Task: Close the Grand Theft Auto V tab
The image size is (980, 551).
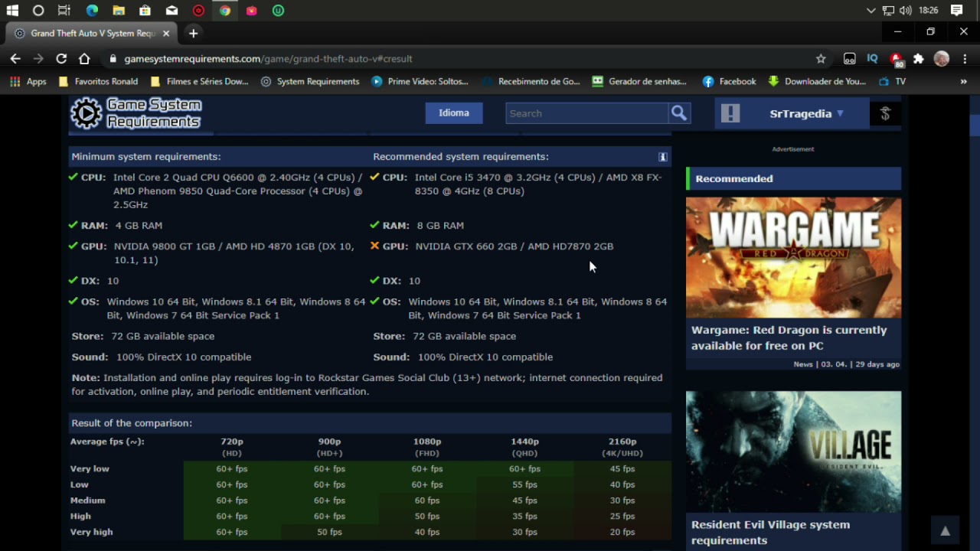Action: (x=166, y=33)
